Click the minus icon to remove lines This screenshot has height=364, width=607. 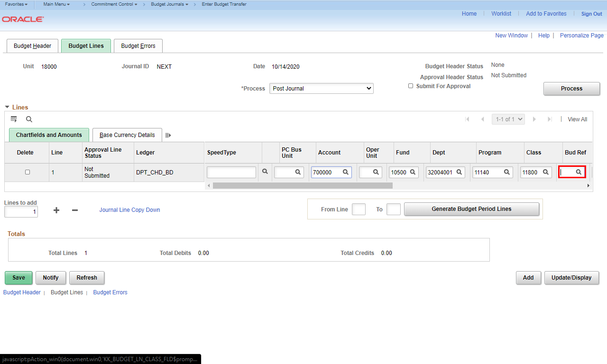pyautogui.click(x=74, y=210)
